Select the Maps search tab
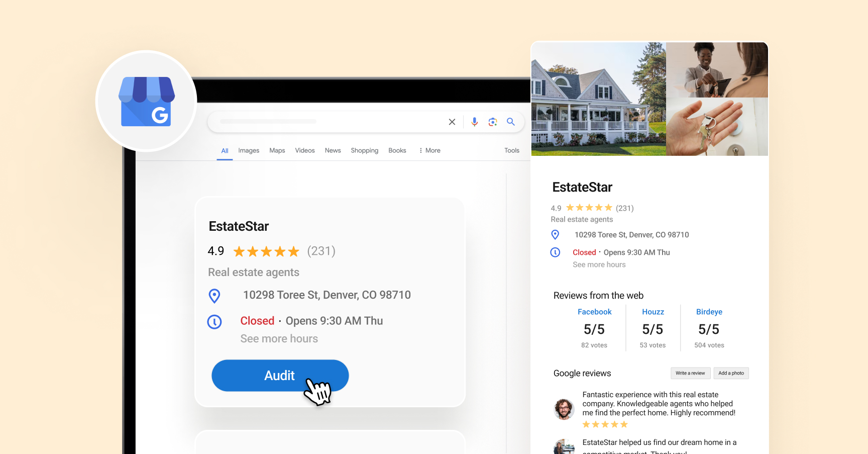The height and width of the screenshot is (454, 868). click(x=277, y=150)
